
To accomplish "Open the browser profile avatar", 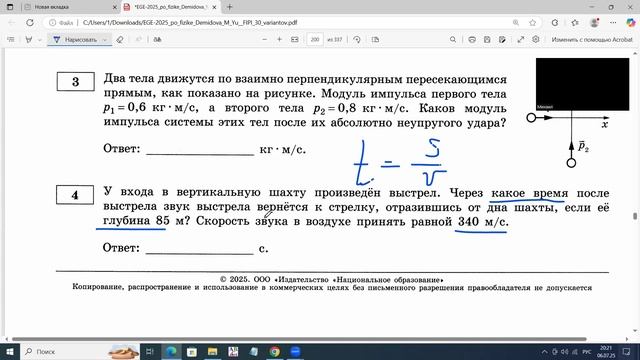I will (594, 23).
